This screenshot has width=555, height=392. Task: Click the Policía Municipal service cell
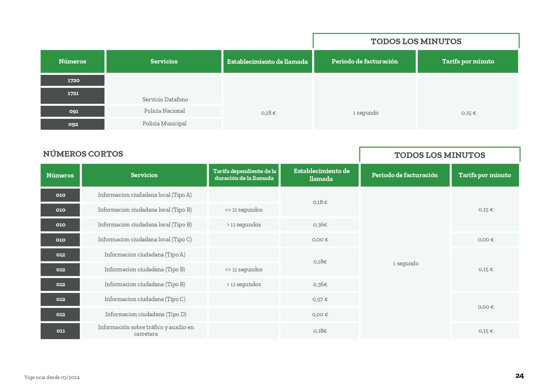[164, 124]
